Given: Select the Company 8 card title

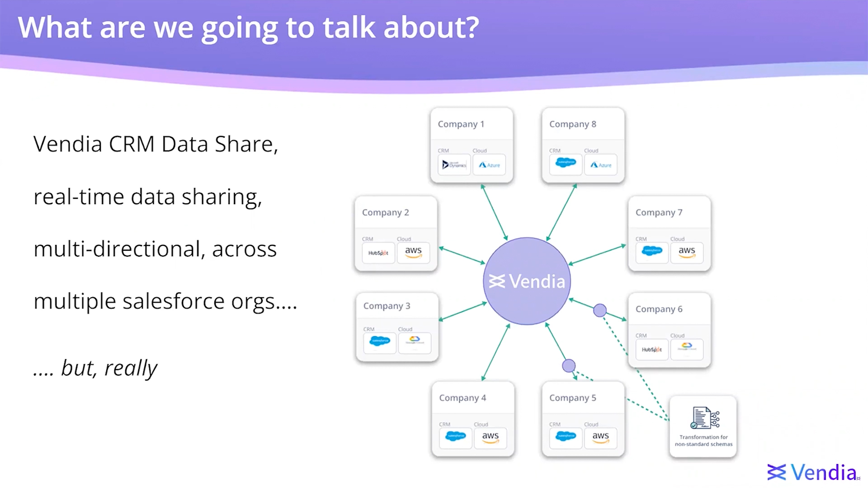Looking at the screenshot, I should coord(573,124).
